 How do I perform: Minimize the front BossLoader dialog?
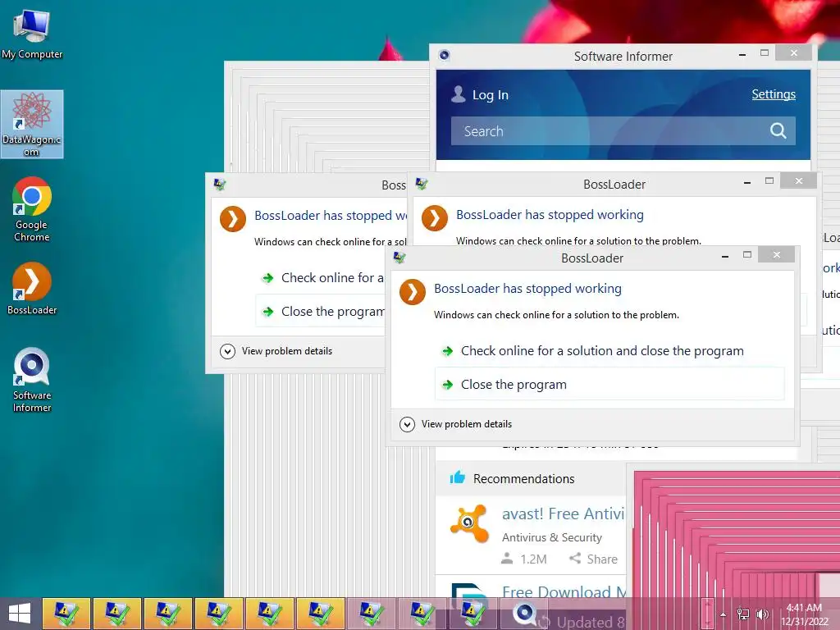(x=725, y=257)
